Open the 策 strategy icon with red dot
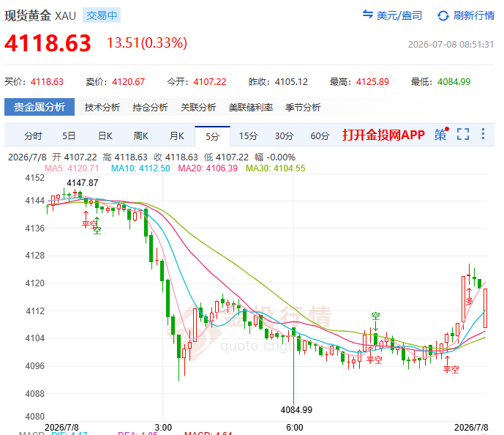504x435 pixels. click(441, 134)
